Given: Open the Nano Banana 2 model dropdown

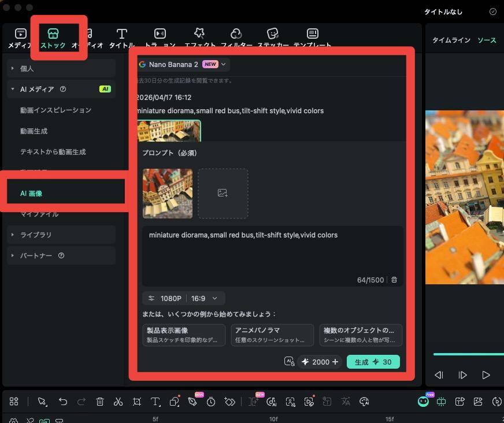Looking at the screenshot, I should (183, 64).
